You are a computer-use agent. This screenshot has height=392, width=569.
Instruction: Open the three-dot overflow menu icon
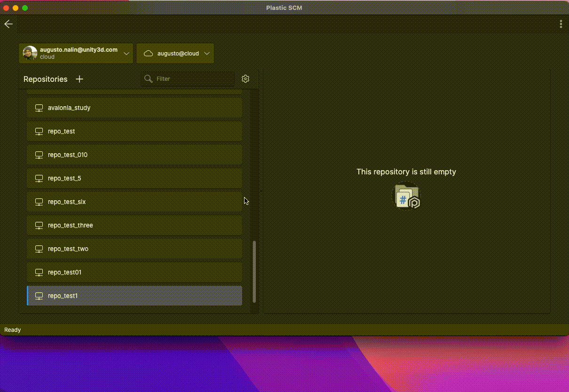561,24
